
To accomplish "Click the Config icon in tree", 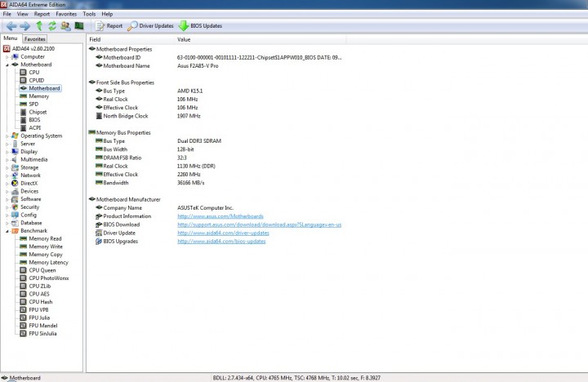I will point(15,215).
